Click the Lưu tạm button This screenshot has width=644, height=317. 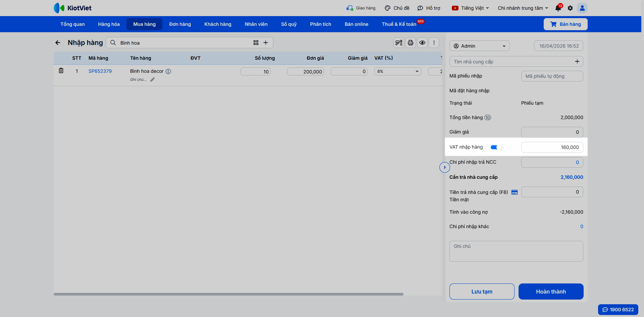tap(482, 292)
